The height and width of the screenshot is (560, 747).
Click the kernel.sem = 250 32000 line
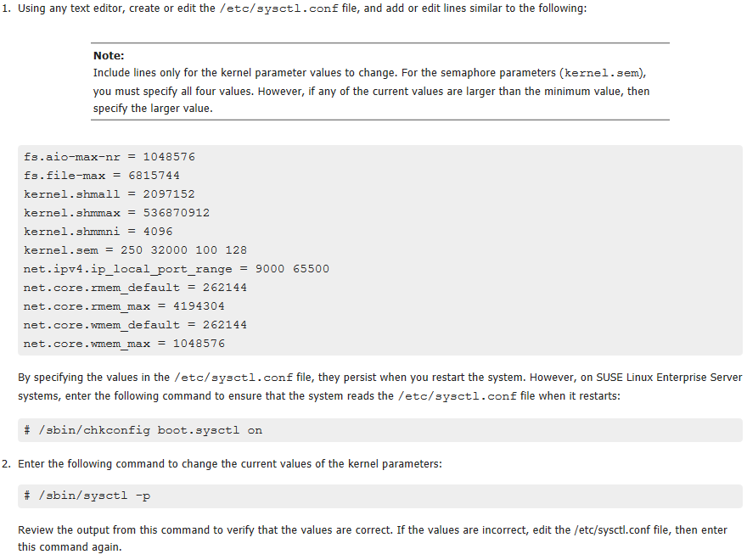pyautogui.click(x=135, y=250)
